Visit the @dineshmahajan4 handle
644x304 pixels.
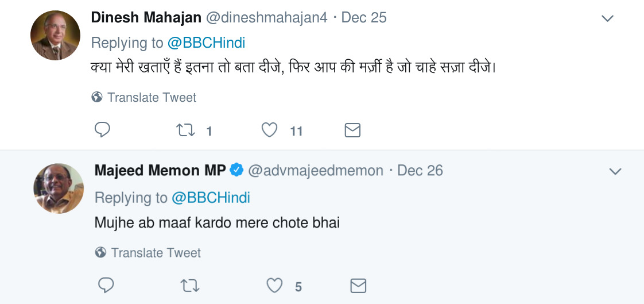[x=266, y=18]
